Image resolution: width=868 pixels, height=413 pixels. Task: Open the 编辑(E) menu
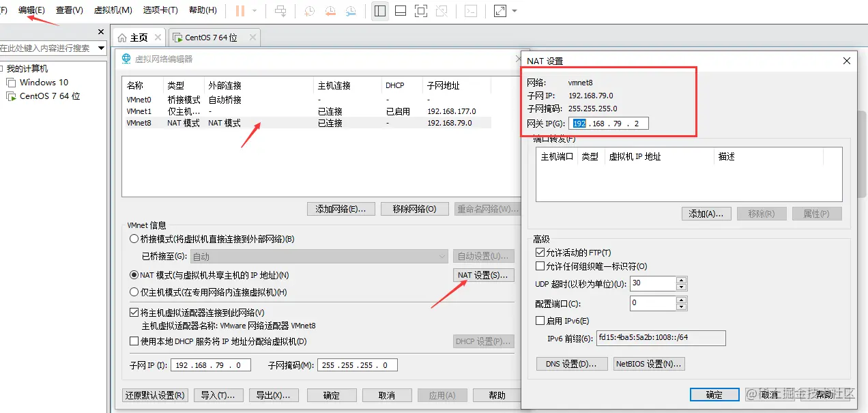tap(31, 10)
